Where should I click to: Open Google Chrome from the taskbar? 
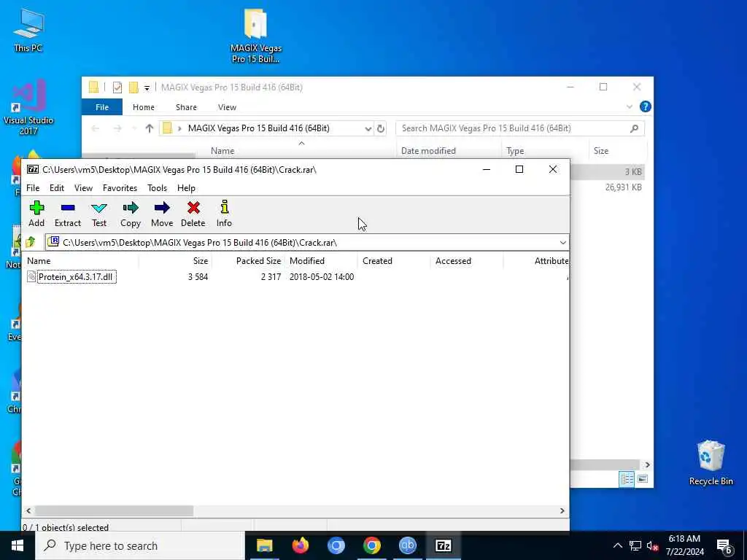[371, 545]
